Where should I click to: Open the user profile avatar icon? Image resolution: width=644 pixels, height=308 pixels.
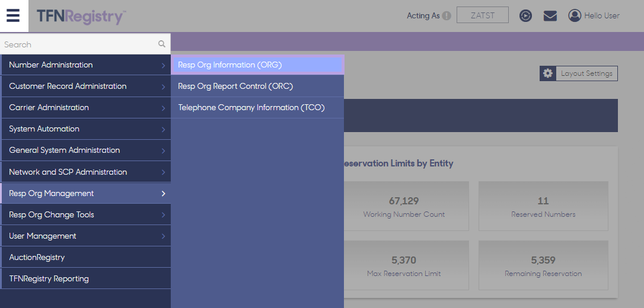click(574, 15)
